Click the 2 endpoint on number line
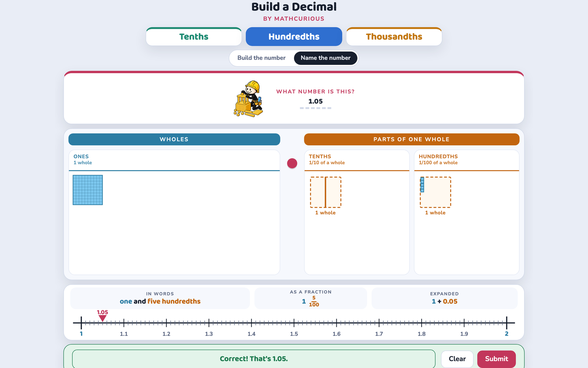This screenshot has width=588, height=368. [x=506, y=323]
